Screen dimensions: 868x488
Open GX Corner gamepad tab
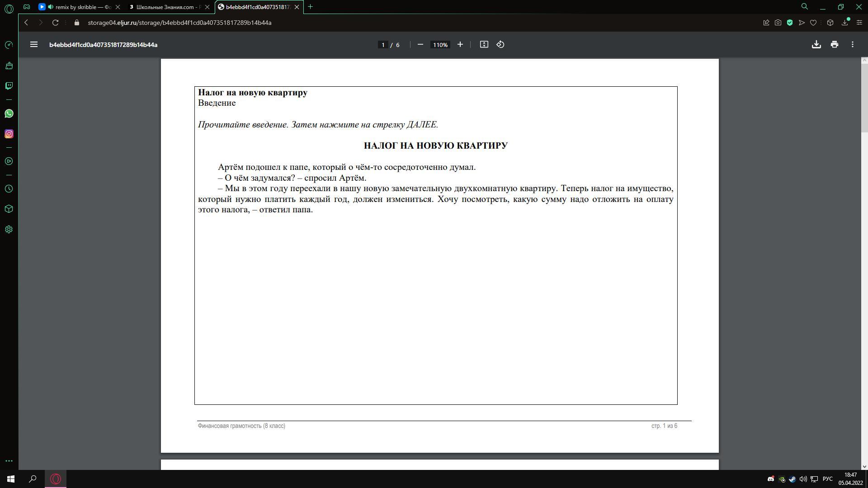pyautogui.click(x=27, y=7)
